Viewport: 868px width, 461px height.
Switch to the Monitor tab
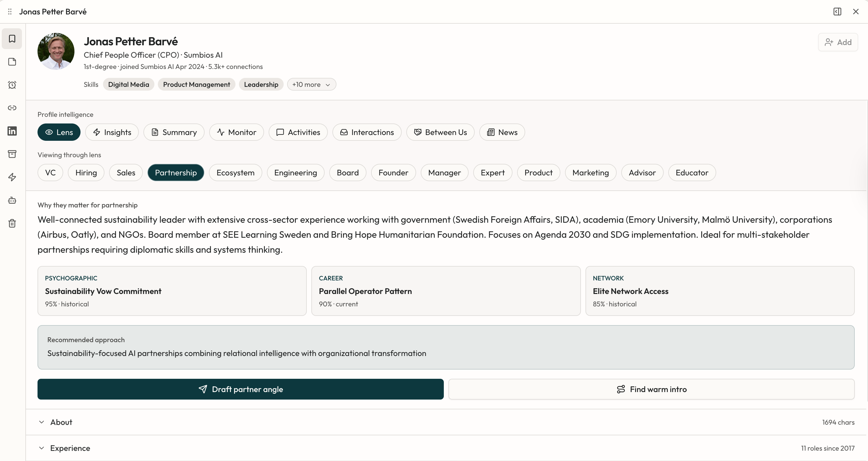coord(237,132)
